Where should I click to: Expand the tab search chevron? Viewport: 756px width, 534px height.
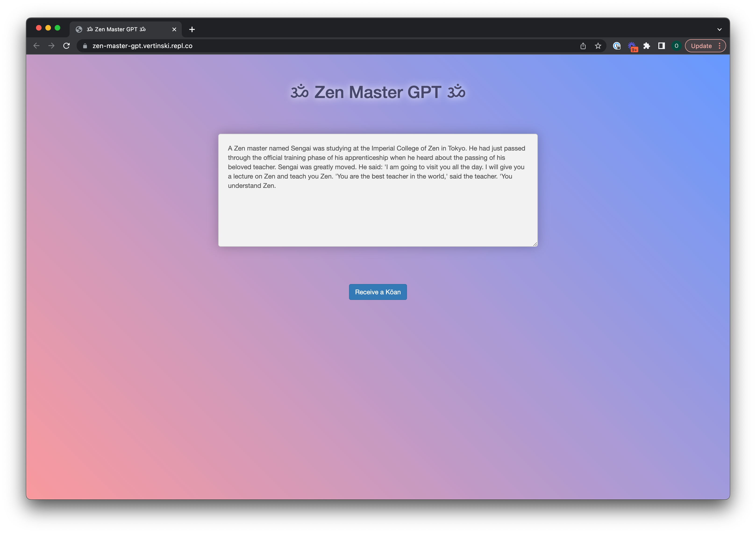(720, 29)
